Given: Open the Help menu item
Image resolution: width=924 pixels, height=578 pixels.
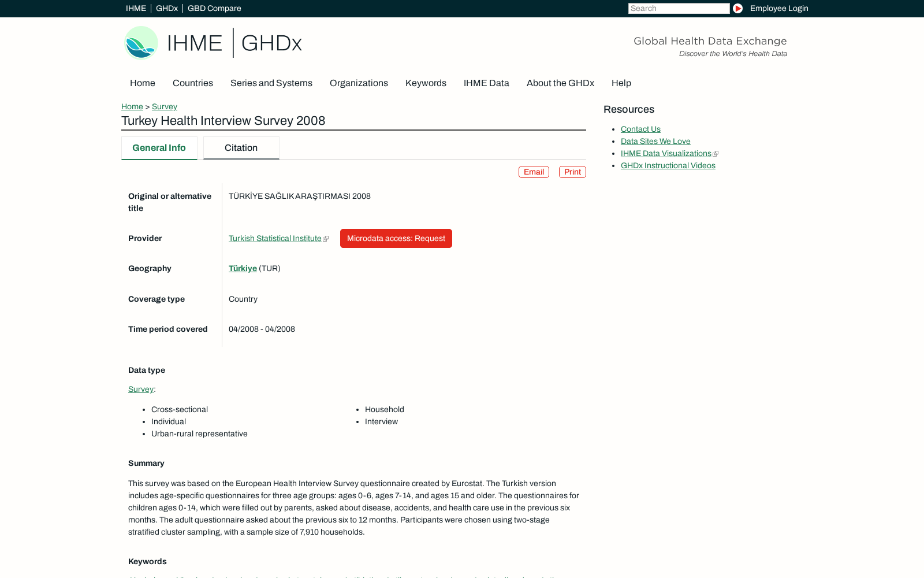Looking at the screenshot, I should pyautogui.click(x=621, y=83).
